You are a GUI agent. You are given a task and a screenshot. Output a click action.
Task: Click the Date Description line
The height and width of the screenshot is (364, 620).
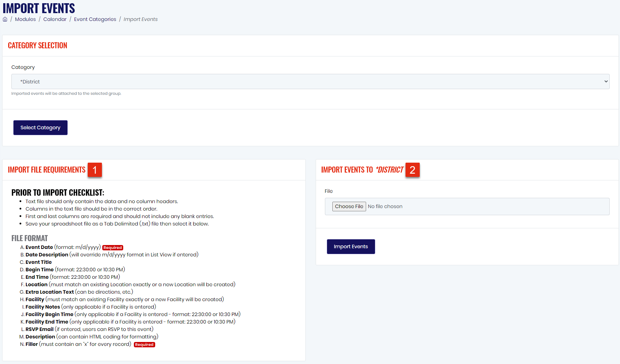tap(112, 255)
